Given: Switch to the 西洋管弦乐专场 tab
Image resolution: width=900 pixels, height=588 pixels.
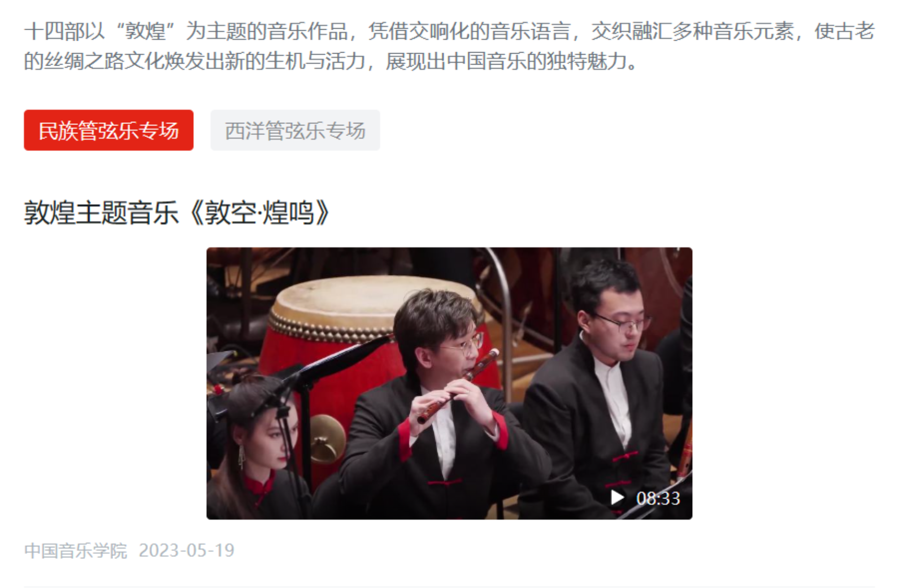Looking at the screenshot, I should coord(295,130).
